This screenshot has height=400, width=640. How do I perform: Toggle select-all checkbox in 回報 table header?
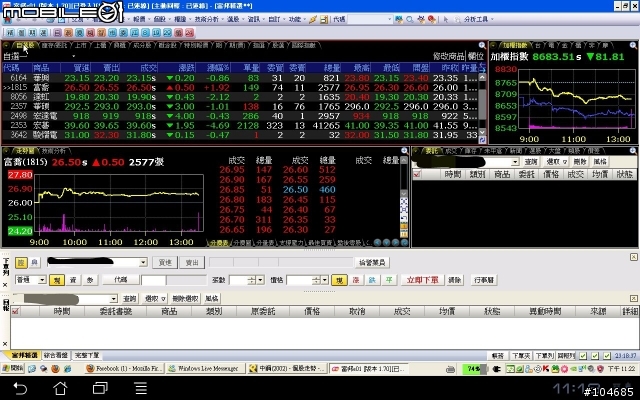pyautogui.click(x=16, y=311)
